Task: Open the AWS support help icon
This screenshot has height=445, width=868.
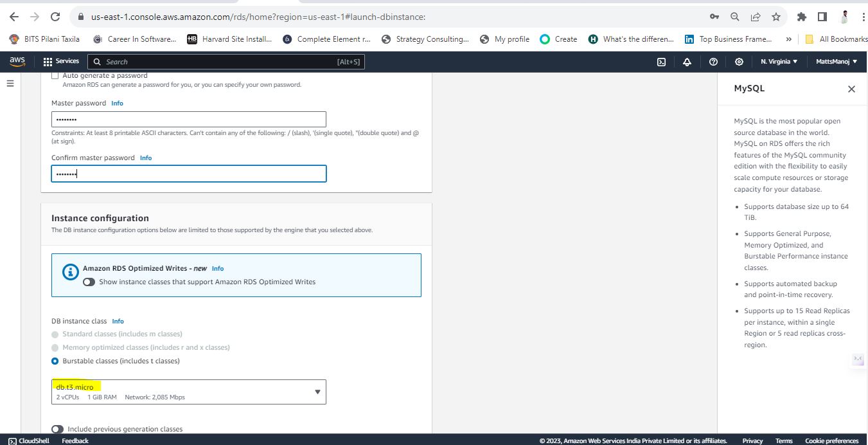Action: pyautogui.click(x=713, y=62)
